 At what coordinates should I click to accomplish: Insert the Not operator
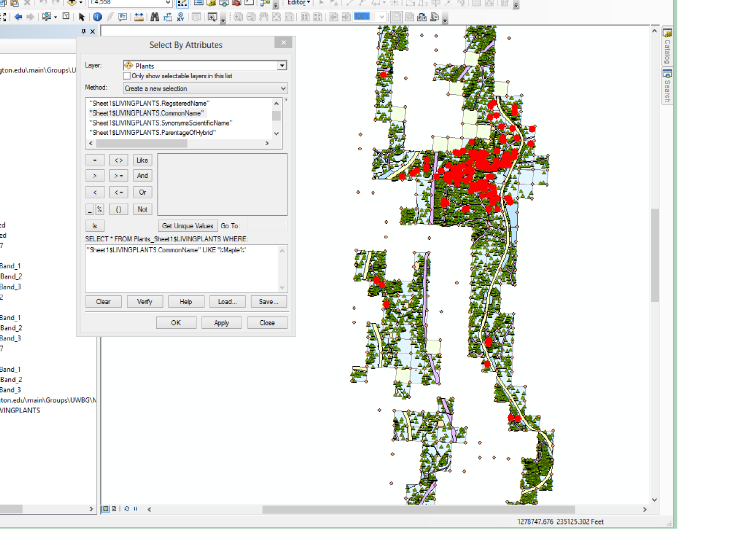(x=142, y=209)
